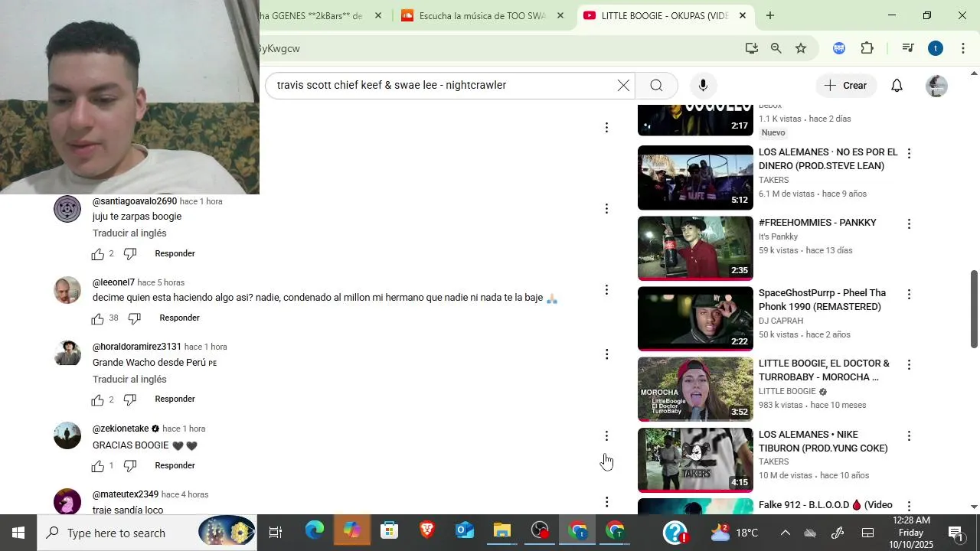Reply to @santiagoavalo2690 comment

[x=175, y=253]
